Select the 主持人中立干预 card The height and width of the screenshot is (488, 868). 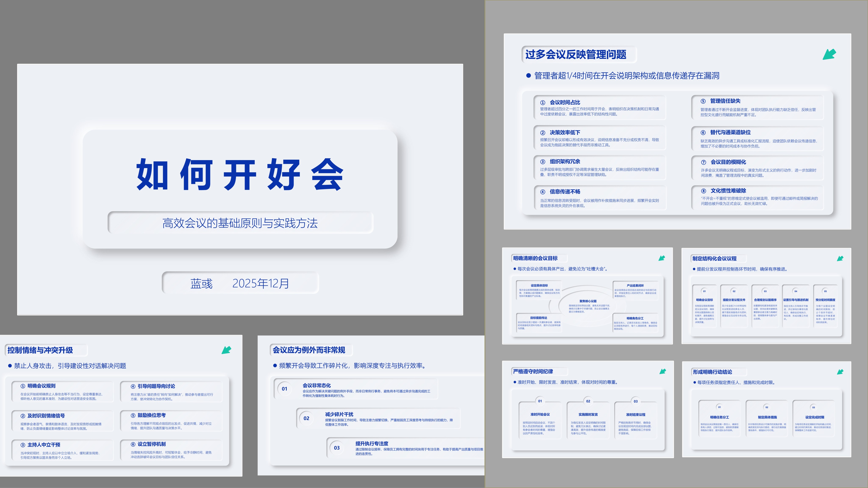coord(62,450)
